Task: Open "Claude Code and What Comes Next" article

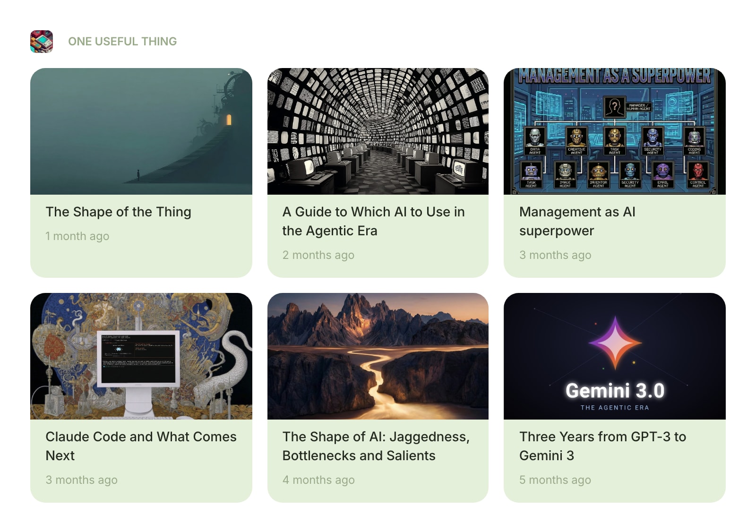Action: click(x=141, y=446)
